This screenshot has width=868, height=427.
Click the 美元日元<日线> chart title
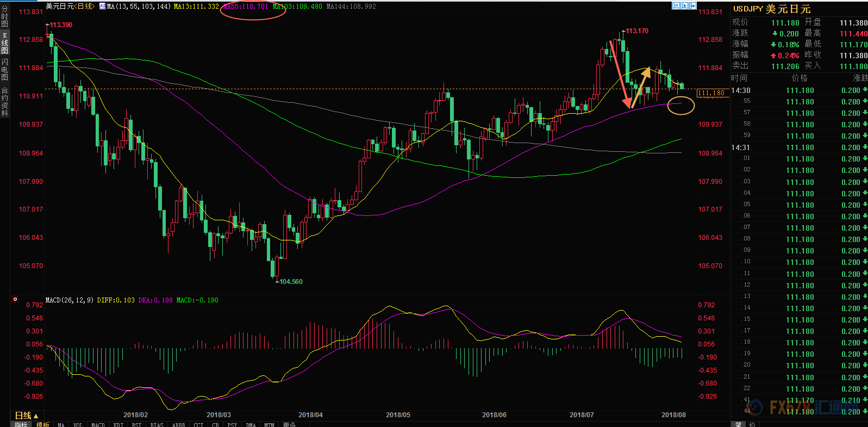70,7
